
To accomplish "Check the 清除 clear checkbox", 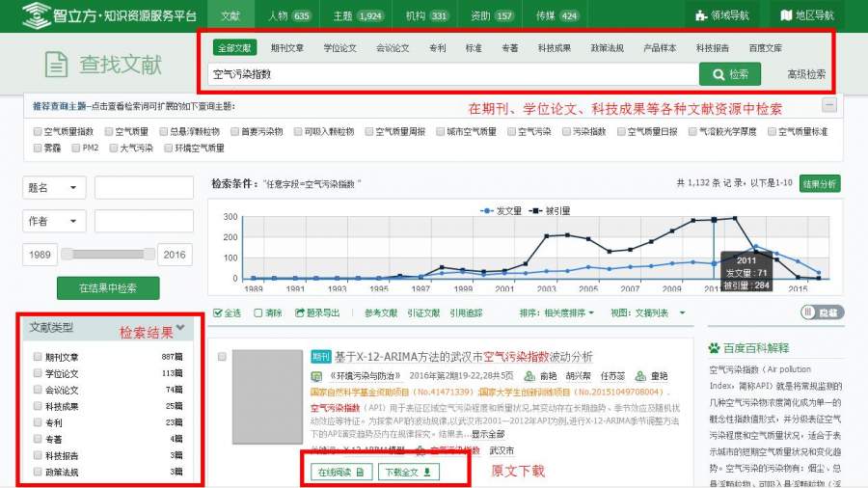I will [258, 313].
